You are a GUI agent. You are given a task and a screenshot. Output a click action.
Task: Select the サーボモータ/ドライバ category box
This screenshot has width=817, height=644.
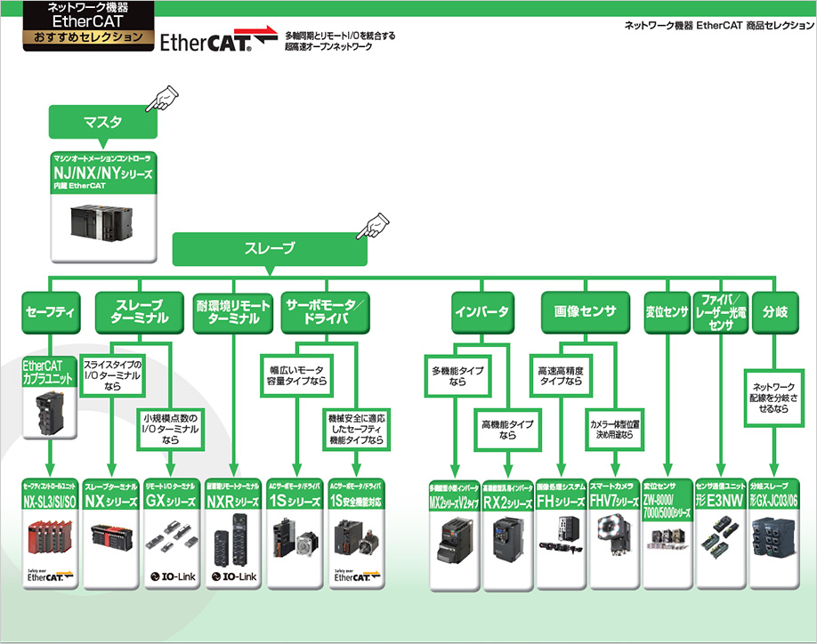[x=325, y=312]
